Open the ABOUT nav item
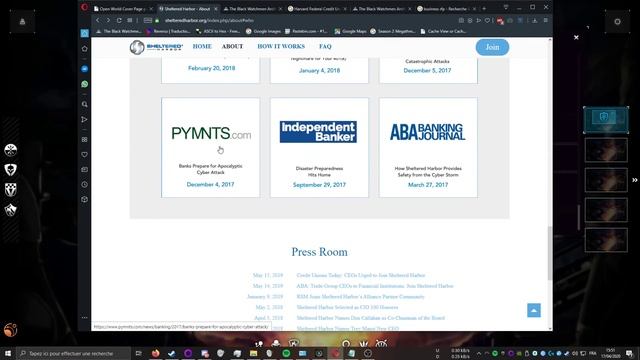Viewport: 640px width, 360px height. pyautogui.click(x=232, y=47)
